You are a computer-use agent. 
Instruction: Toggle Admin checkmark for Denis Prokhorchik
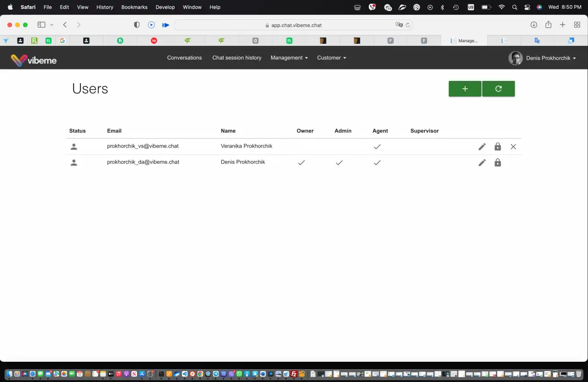click(x=339, y=163)
